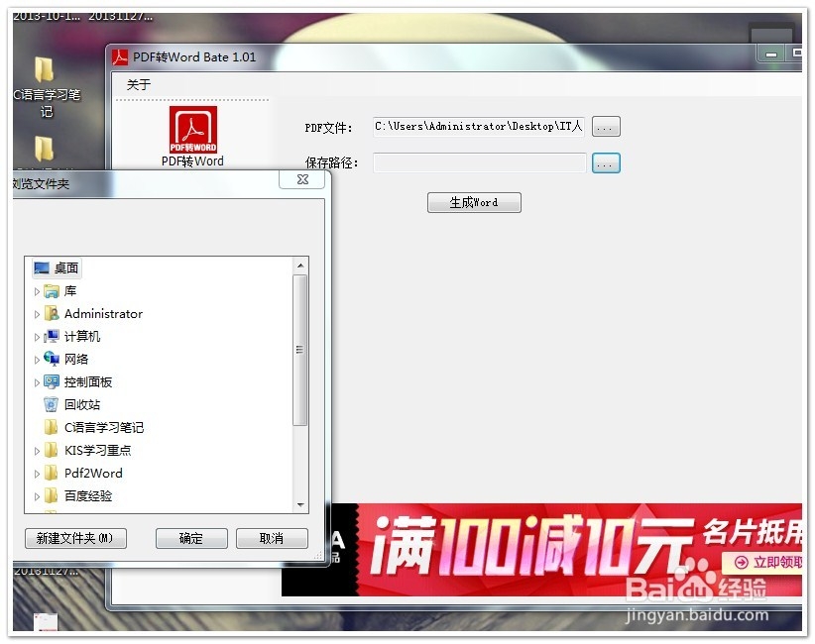
Task: Browse for PDF文件 with the ... button
Action: point(606,127)
